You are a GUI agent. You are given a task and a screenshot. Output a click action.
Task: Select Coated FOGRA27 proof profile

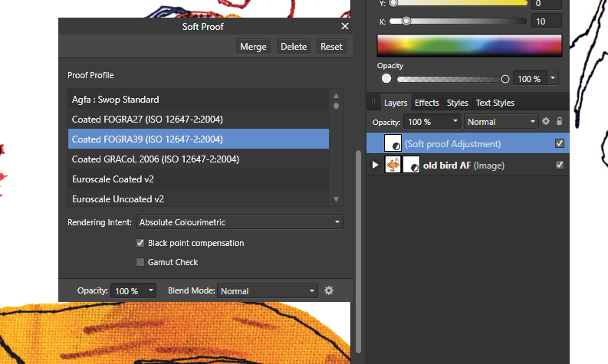[198, 119]
